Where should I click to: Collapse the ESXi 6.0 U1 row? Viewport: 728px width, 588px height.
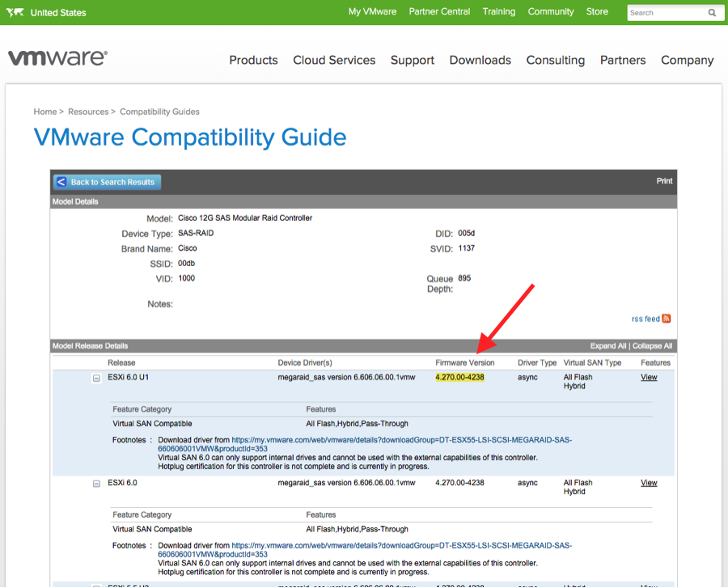[96, 378]
